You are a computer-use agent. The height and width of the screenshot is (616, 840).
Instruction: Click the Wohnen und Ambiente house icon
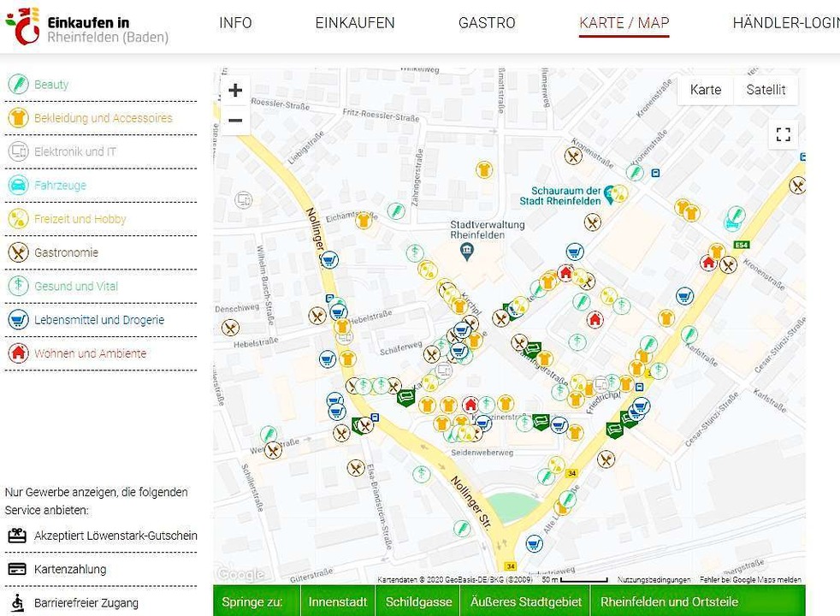click(18, 353)
